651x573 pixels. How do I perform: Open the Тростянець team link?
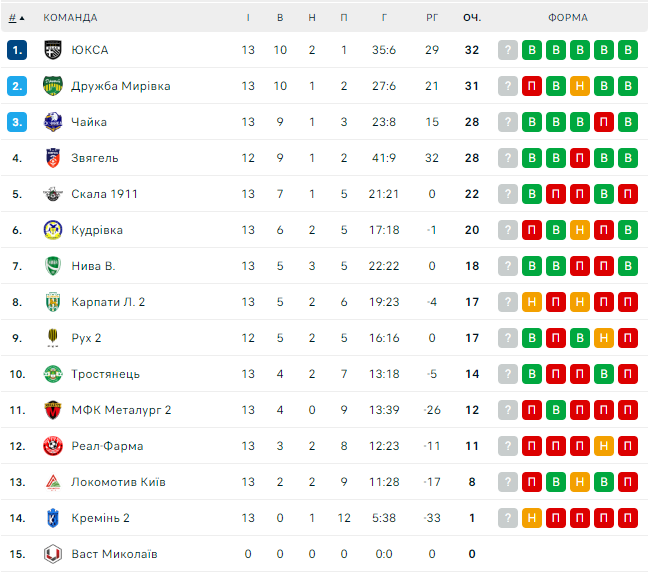(x=105, y=374)
